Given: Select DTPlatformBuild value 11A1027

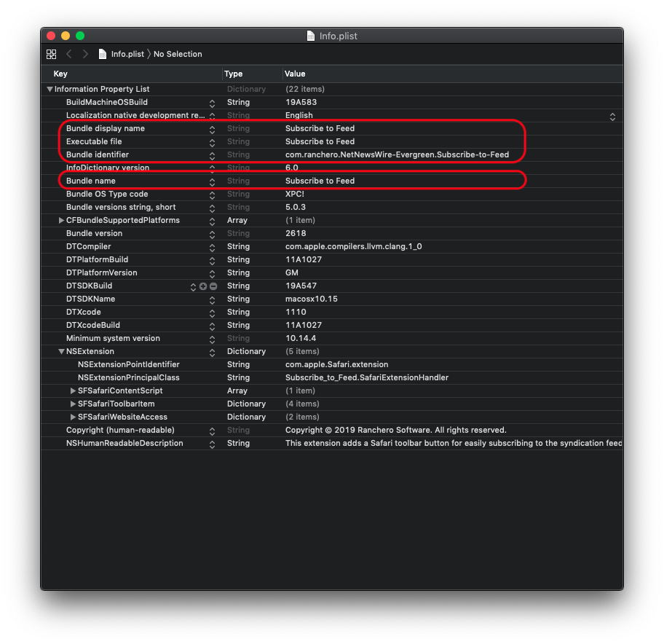Looking at the screenshot, I should [x=304, y=260].
